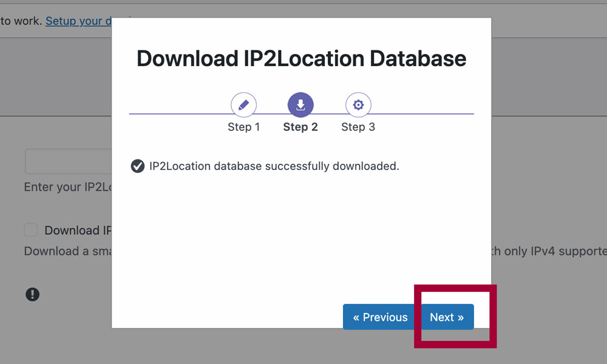Open the "Setup your d..." link

click(78, 21)
